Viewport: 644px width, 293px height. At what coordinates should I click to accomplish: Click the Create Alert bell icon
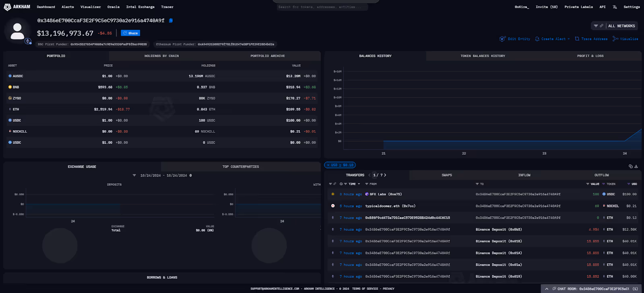coord(537,39)
